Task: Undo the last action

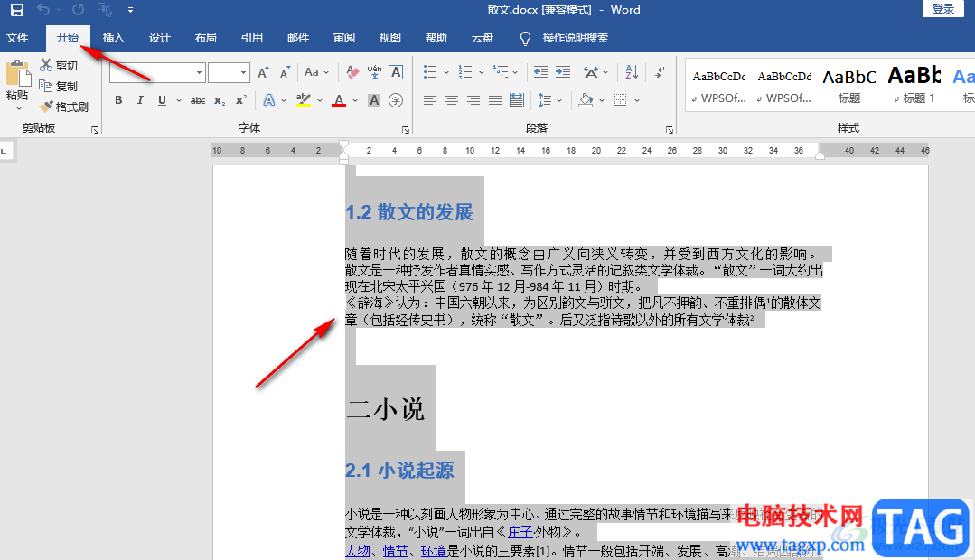Action: click(42, 9)
